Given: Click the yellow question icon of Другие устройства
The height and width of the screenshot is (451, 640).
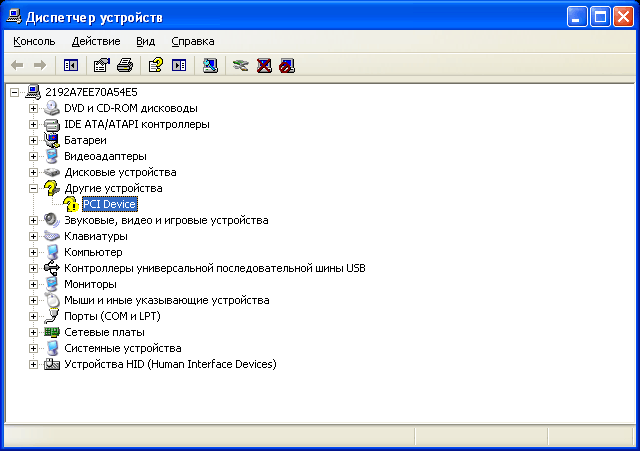Looking at the screenshot, I should click(x=52, y=188).
